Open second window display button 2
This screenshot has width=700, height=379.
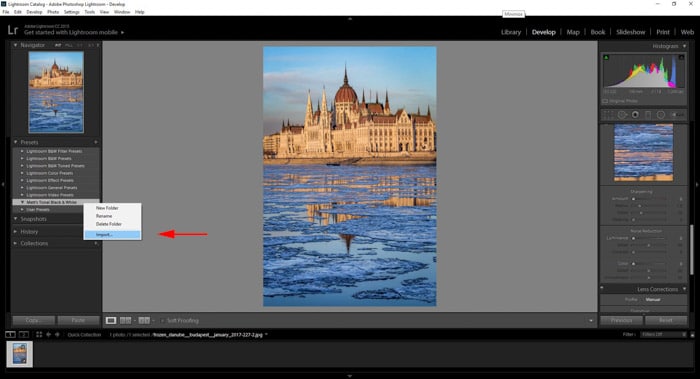pos(24,334)
